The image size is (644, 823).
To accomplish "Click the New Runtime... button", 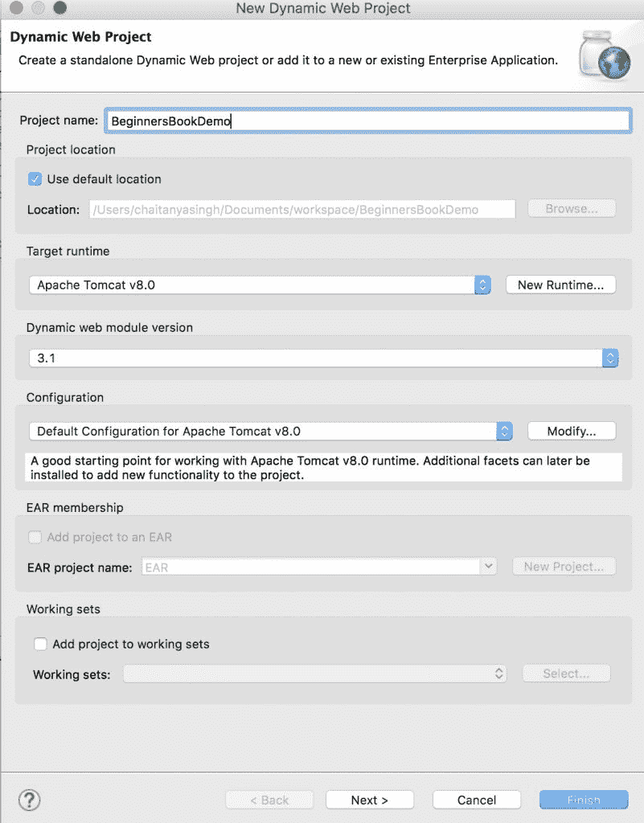I will [560, 285].
